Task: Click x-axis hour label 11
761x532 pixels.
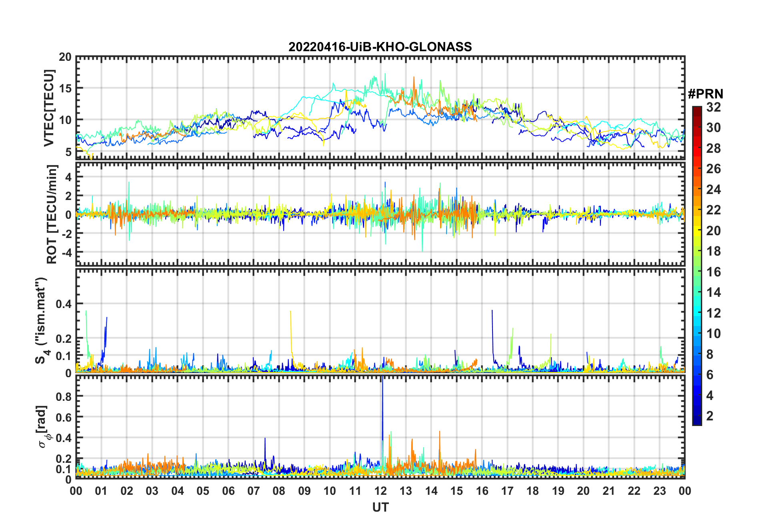Action: [355, 491]
